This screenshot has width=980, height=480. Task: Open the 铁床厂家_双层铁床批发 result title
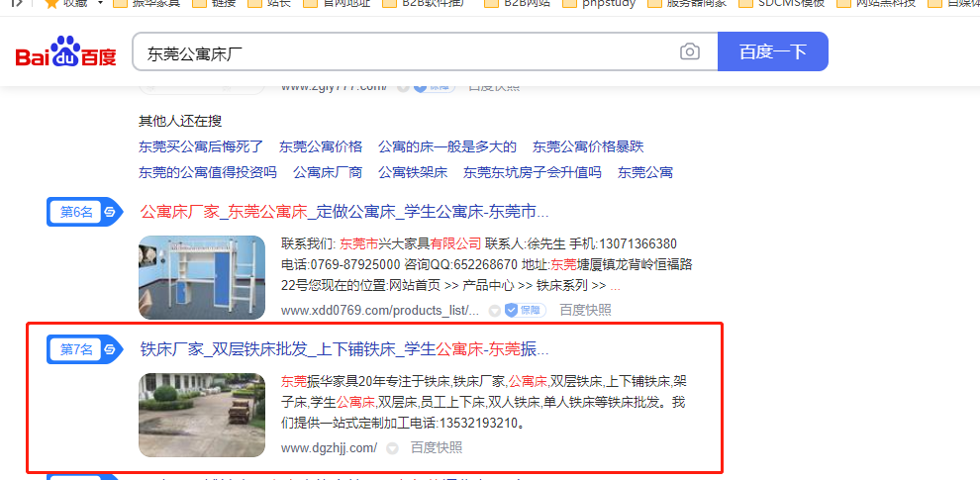tap(343, 349)
